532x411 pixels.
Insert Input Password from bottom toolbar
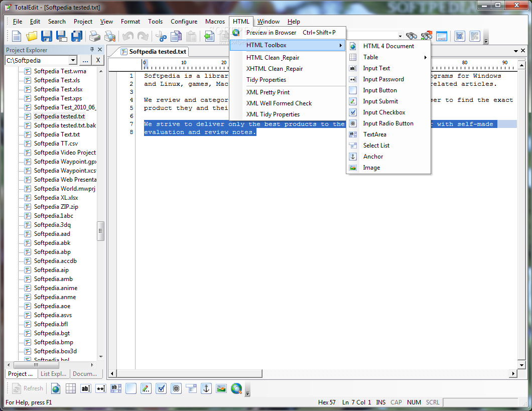click(101, 388)
